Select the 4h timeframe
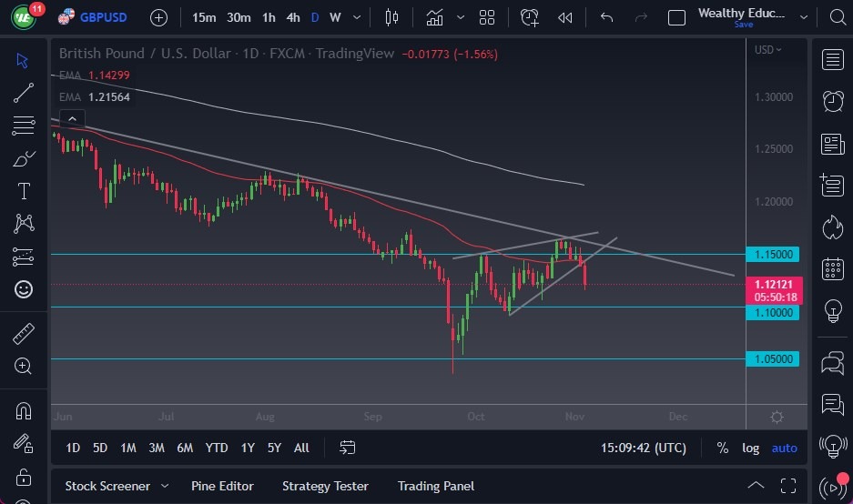This screenshot has width=853, height=504. click(x=292, y=17)
